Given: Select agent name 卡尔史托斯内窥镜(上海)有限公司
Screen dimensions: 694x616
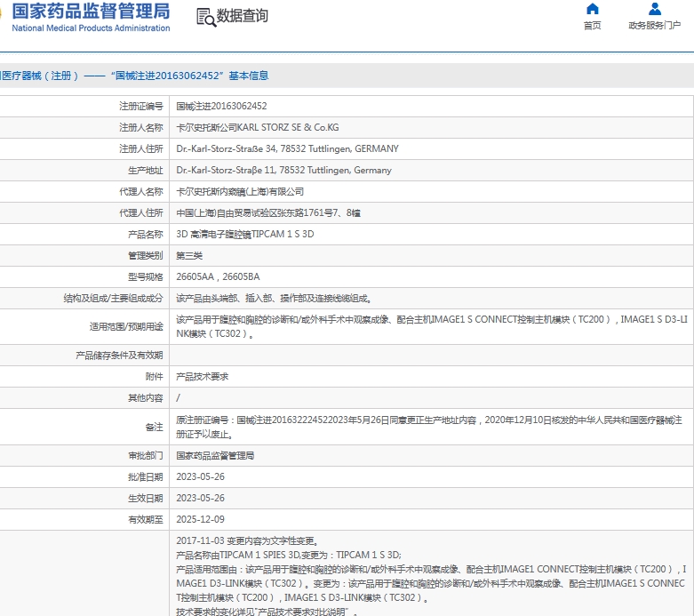Looking at the screenshot, I should (x=240, y=192).
